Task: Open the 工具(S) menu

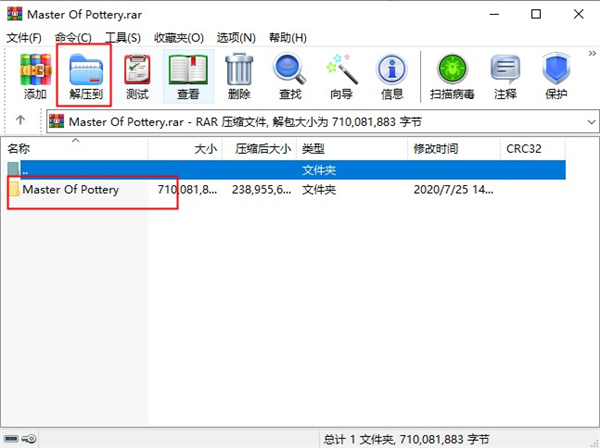Action: 123,37
